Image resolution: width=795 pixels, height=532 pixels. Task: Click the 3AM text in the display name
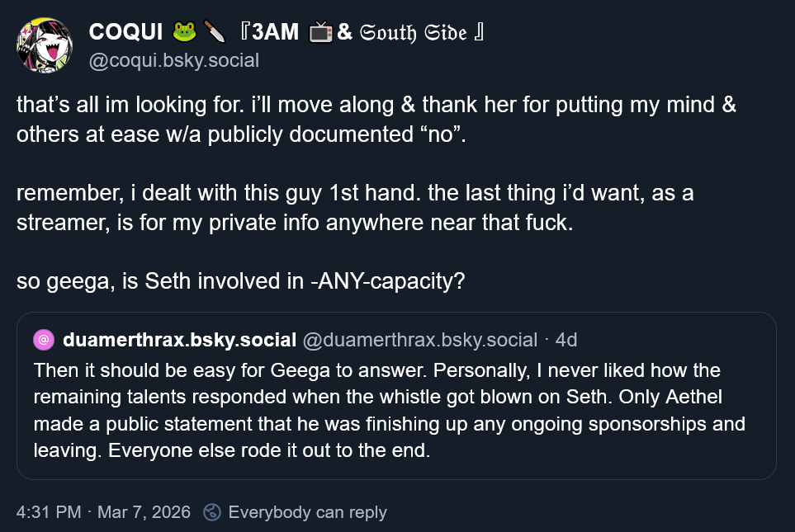point(275,32)
